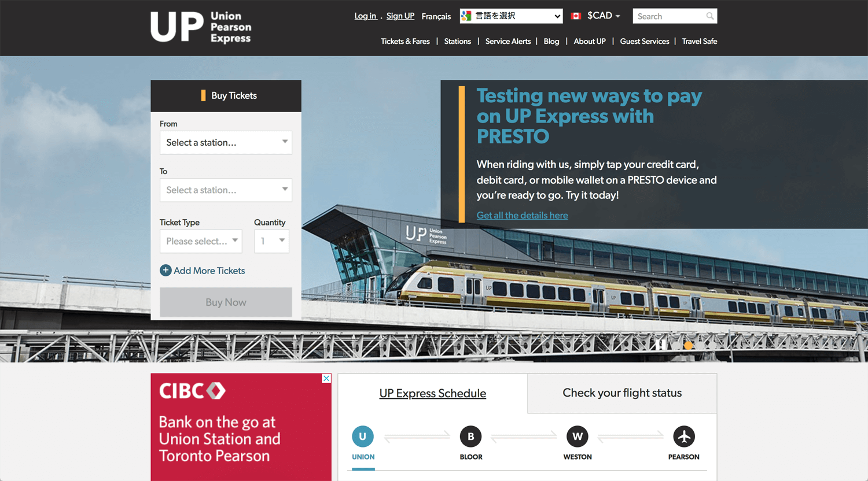Image resolution: width=868 pixels, height=481 pixels.
Task: Click the PRESTO banner headline
Action: [589, 116]
